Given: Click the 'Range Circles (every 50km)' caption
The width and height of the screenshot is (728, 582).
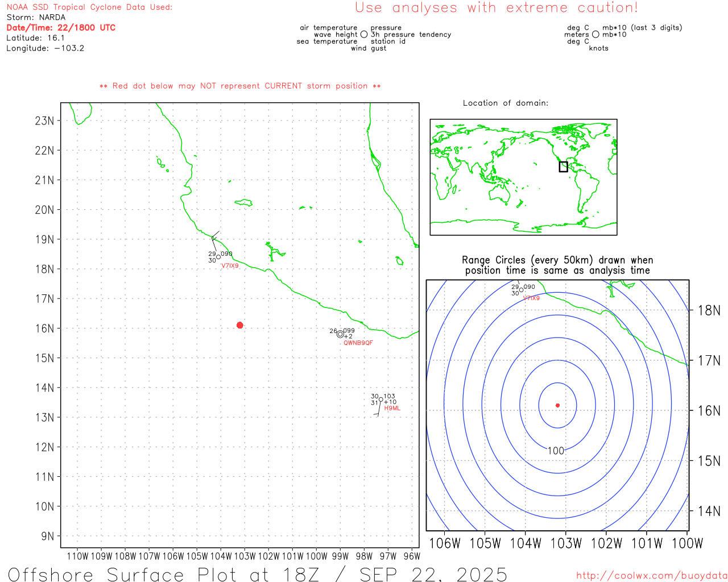Looking at the screenshot, I should pyautogui.click(x=557, y=265).
